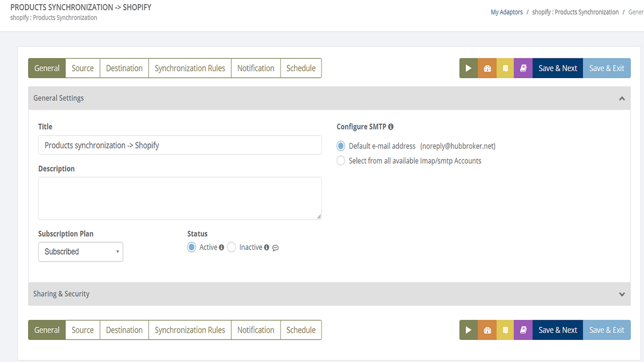Click the bottom play icon button

click(468, 330)
